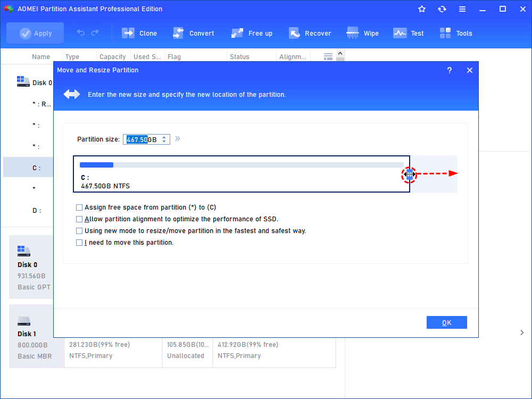532x399 pixels.
Task: Expand the right side panel chevron
Action: [522, 332]
